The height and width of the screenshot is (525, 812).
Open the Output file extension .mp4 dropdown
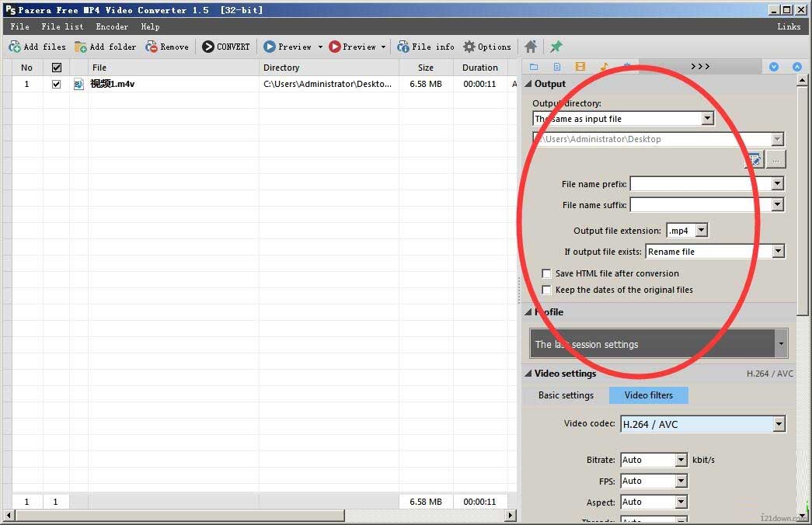701,231
